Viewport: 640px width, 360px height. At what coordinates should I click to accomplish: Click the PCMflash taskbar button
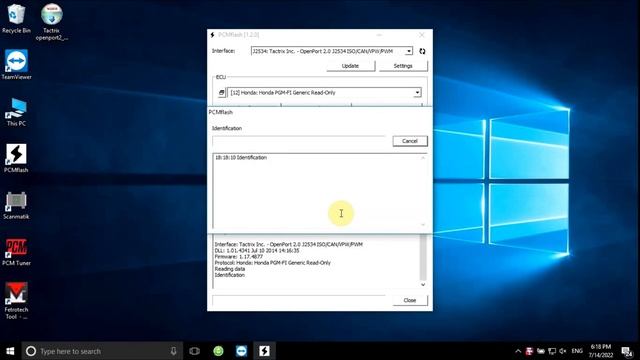click(264, 351)
